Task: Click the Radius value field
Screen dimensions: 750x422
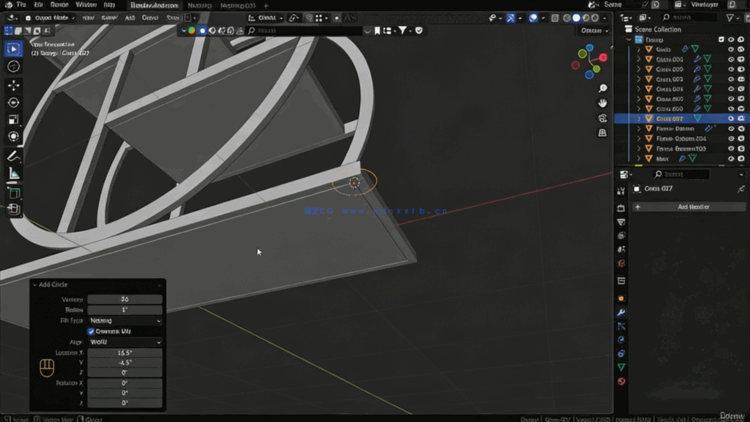Action: (125, 310)
